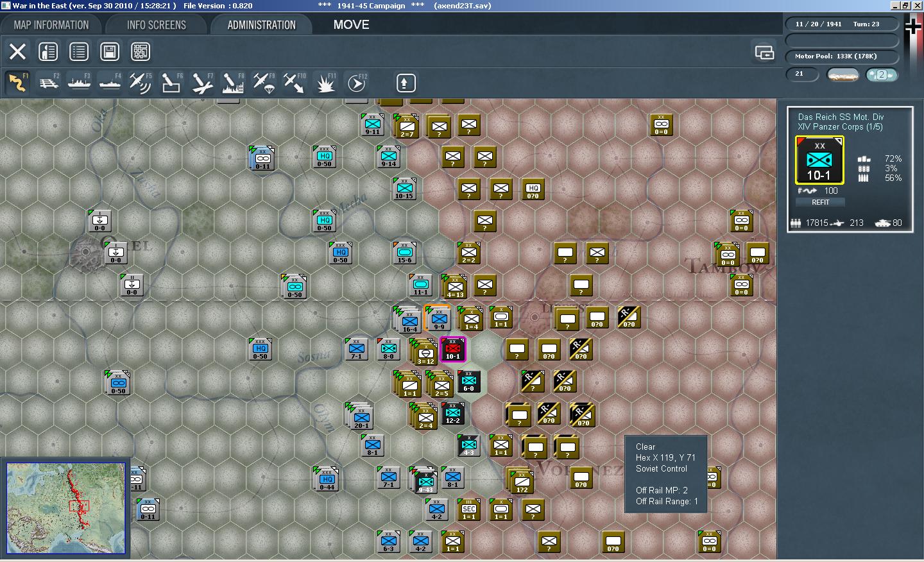This screenshot has height=562, width=924.
Task: Select the F11 explosion mode icon
Action: pyautogui.click(x=325, y=83)
